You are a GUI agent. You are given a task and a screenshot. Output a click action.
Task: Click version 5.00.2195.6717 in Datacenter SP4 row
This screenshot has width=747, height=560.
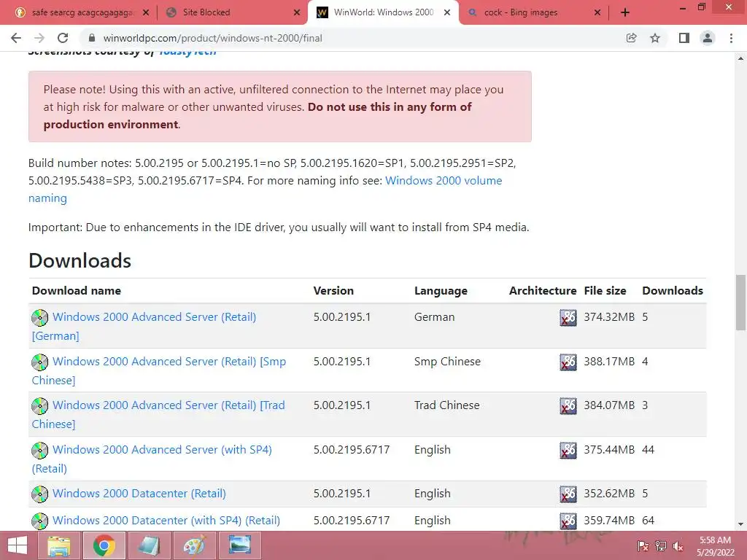pyautogui.click(x=352, y=521)
